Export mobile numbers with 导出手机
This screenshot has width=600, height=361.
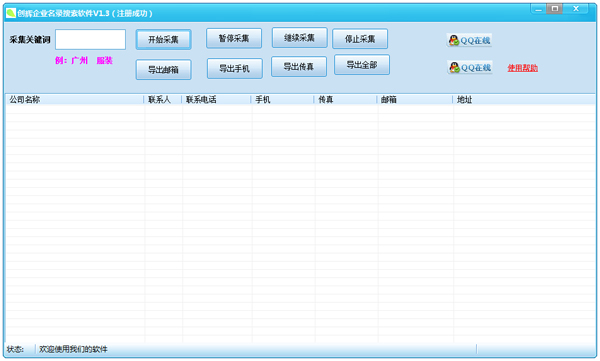coord(235,69)
